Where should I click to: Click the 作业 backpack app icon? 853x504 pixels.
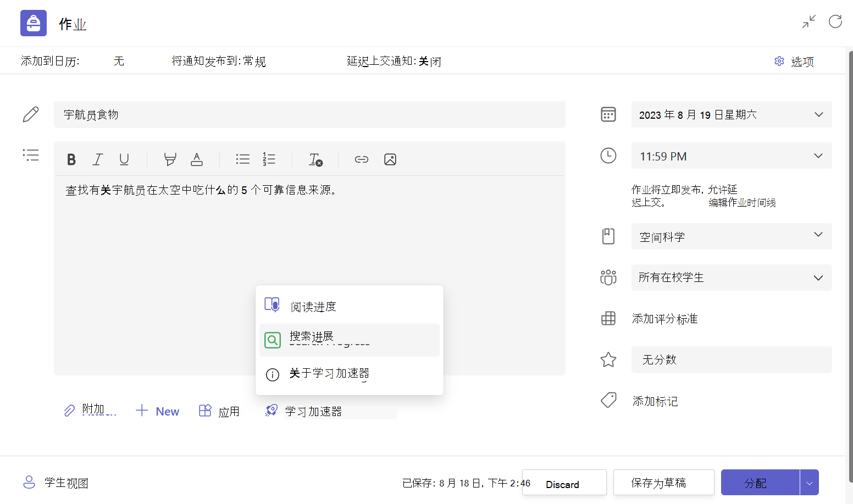(34, 23)
